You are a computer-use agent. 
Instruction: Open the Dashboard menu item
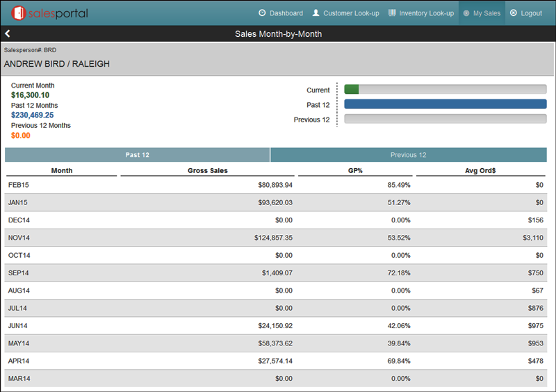coord(286,13)
